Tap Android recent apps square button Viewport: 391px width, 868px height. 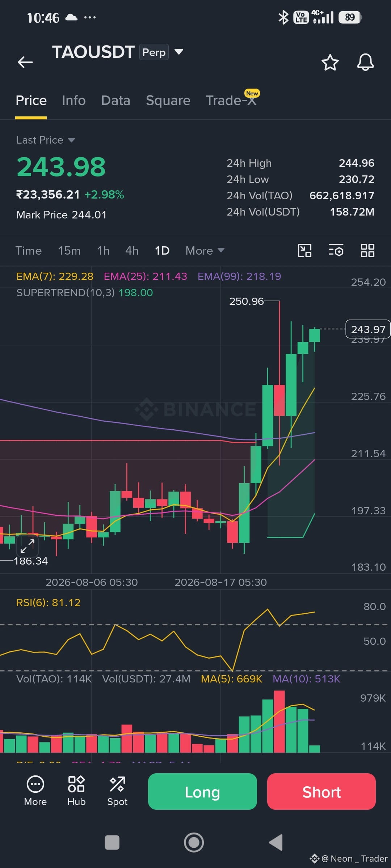click(112, 842)
